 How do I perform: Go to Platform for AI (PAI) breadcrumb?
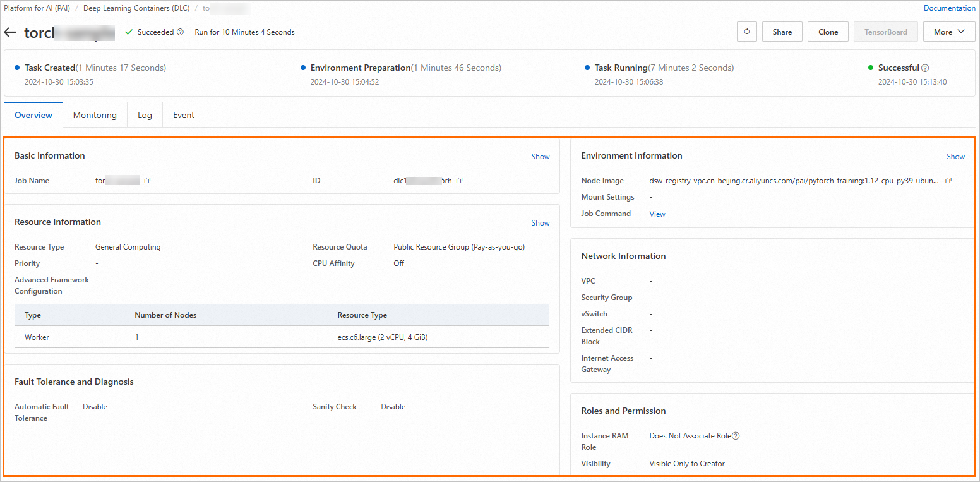(x=37, y=8)
